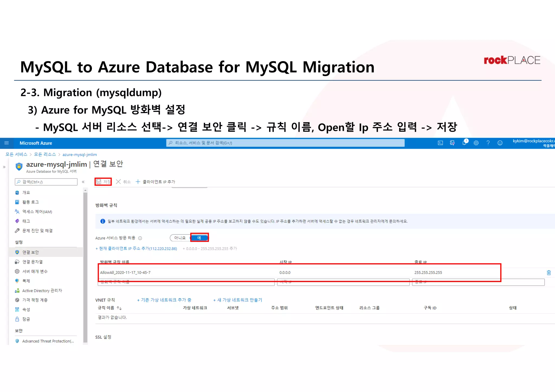Screen dimensions: 555x392
Task: Set Azure 서비스 방문 허용 to 아니요
Action: pyautogui.click(x=180, y=238)
